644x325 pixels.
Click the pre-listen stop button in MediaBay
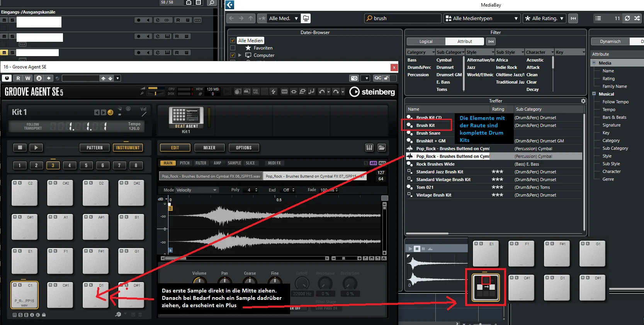pos(417,249)
